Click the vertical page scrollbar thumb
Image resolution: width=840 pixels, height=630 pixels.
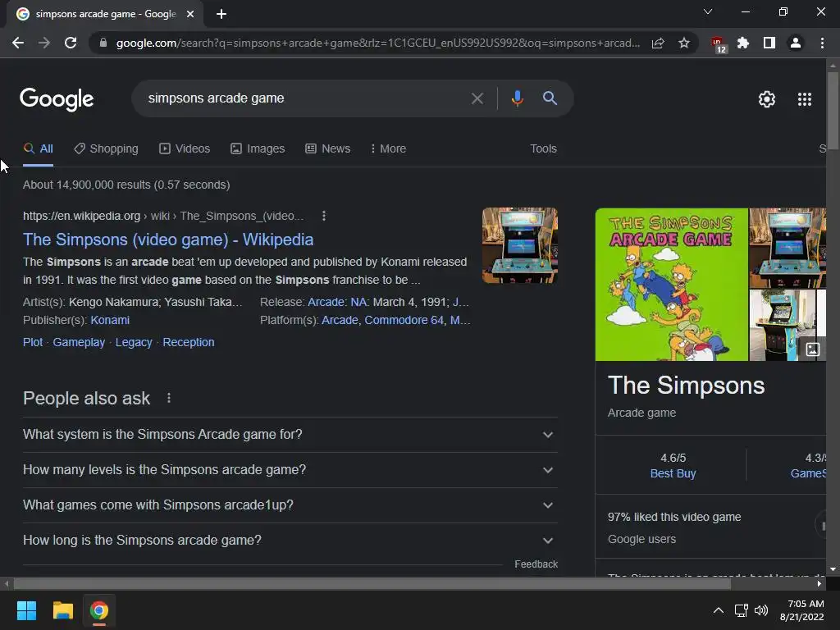tap(833, 111)
